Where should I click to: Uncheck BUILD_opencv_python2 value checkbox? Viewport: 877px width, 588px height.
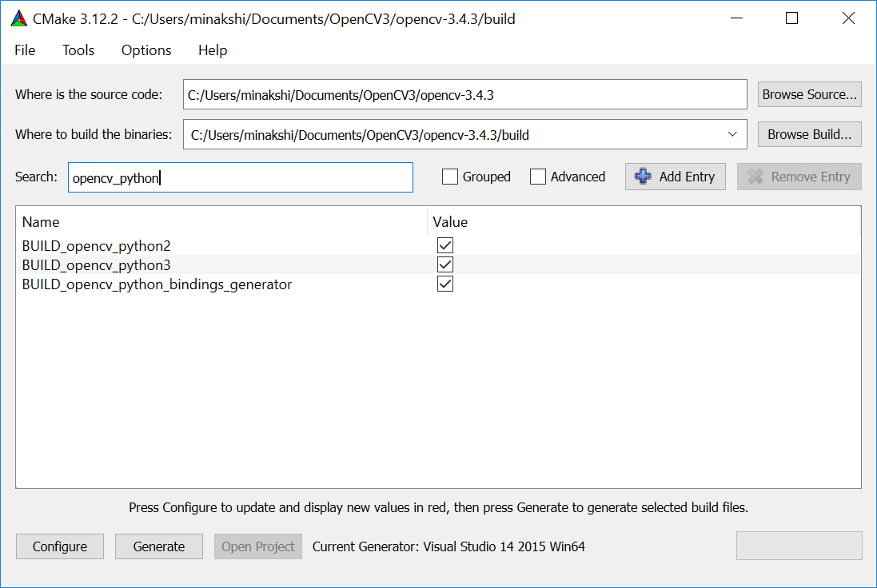445,245
